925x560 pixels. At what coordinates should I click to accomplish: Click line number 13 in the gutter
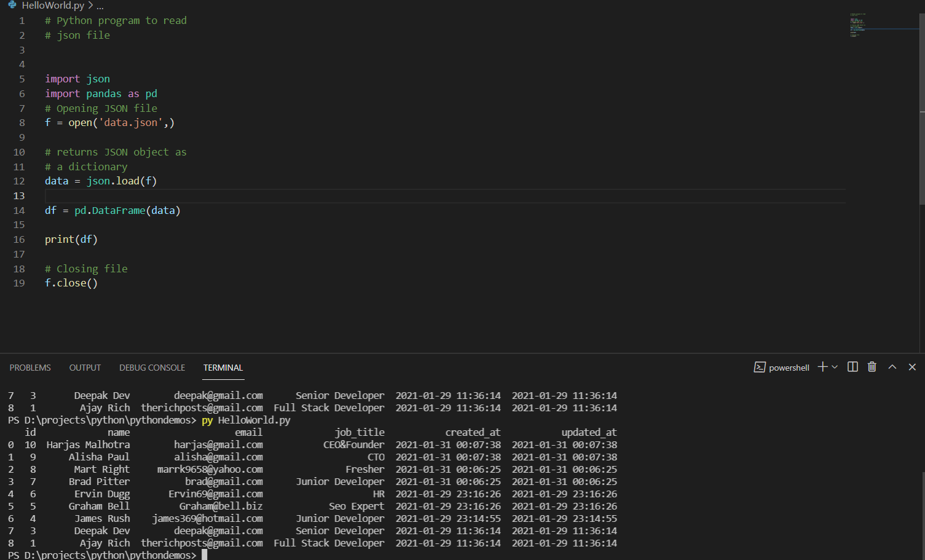pyautogui.click(x=19, y=195)
